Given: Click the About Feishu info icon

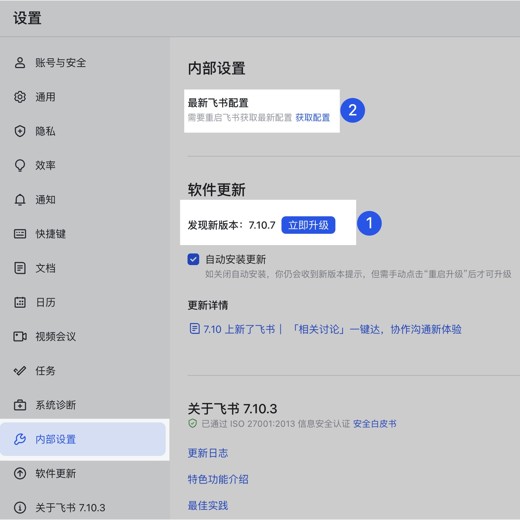Looking at the screenshot, I should pos(20,507).
